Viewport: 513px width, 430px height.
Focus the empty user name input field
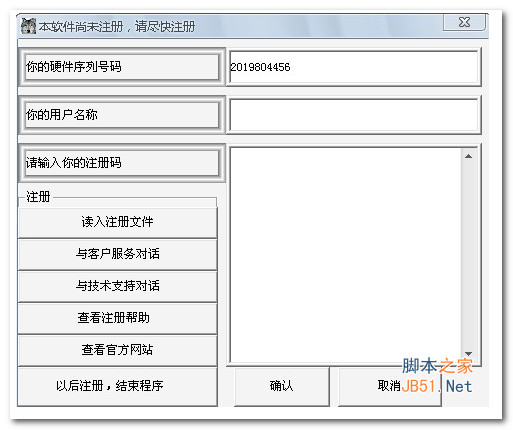click(354, 115)
